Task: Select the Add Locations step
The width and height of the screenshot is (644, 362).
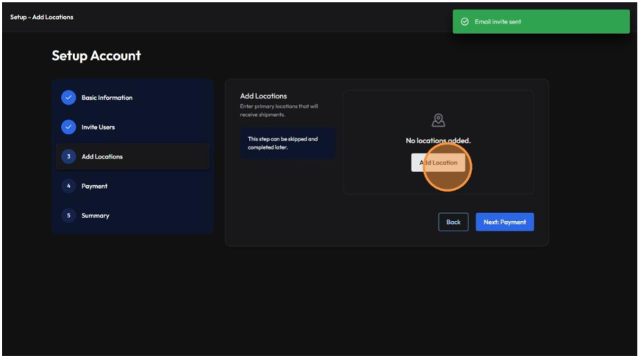Action: tap(134, 158)
